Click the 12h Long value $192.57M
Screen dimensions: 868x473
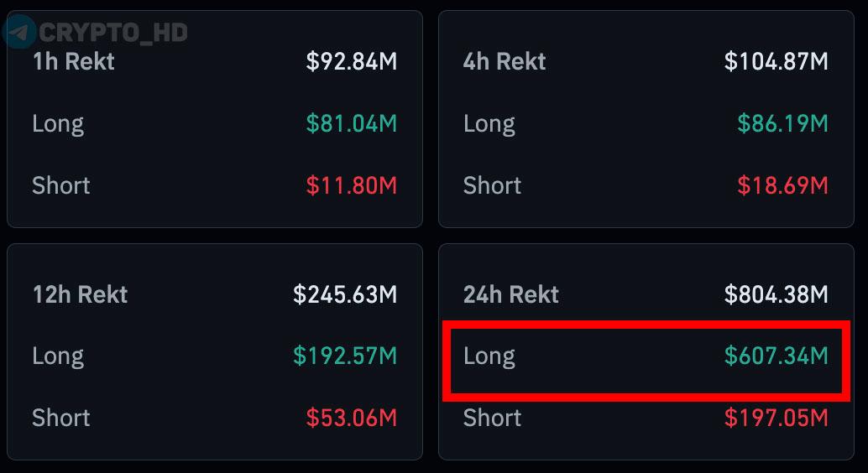(345, 356)
